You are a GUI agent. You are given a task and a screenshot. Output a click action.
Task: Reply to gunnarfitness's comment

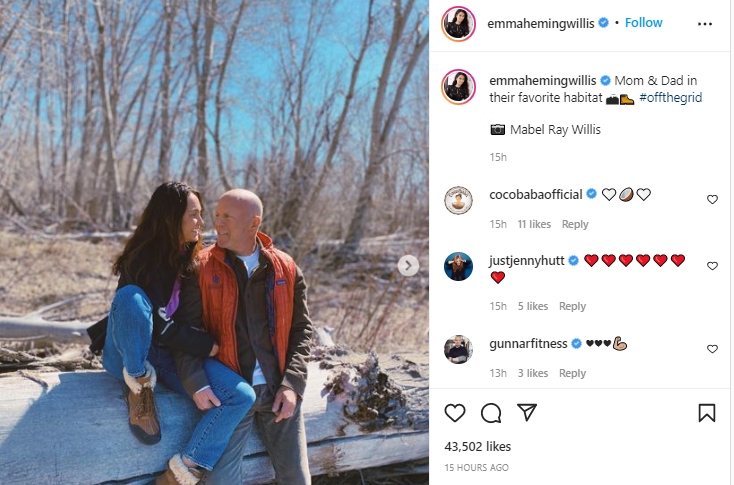tap(572, 373)
